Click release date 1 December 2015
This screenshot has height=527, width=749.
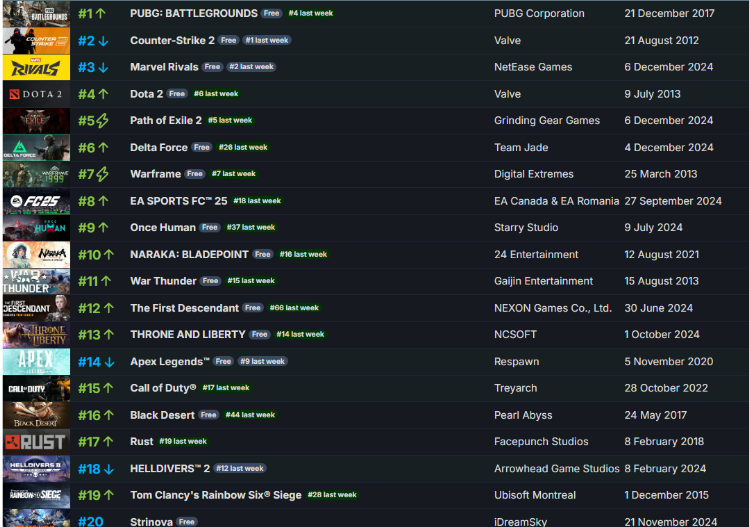pos(666,495)
